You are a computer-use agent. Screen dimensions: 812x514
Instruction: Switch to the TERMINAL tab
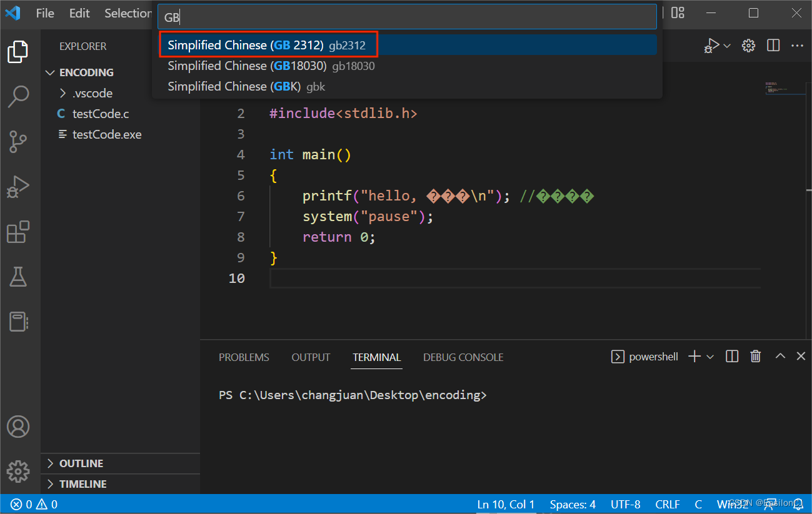(x=376, y=357)
